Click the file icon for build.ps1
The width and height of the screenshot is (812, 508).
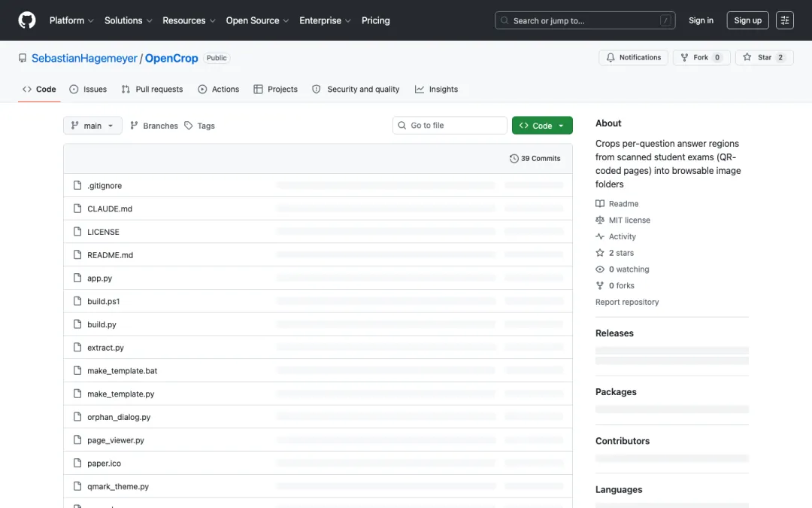click(77, 301)
